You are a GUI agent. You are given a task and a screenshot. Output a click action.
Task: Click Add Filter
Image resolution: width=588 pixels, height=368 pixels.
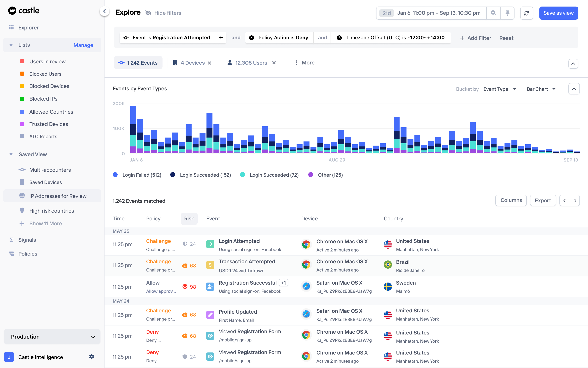point(476,38)
